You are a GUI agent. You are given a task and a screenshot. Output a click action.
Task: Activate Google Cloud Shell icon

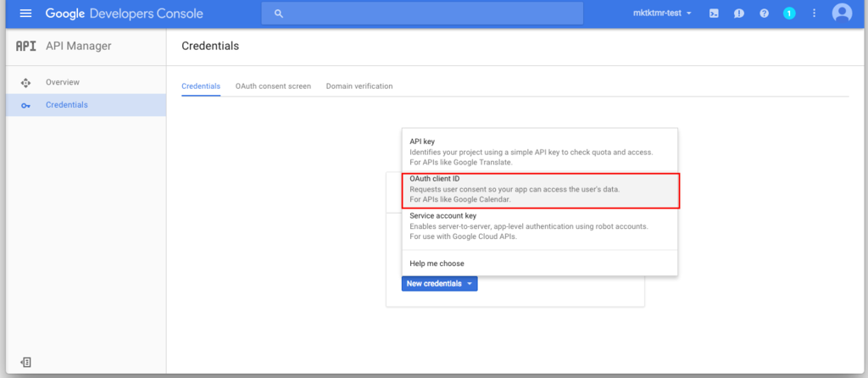(714, 14)
